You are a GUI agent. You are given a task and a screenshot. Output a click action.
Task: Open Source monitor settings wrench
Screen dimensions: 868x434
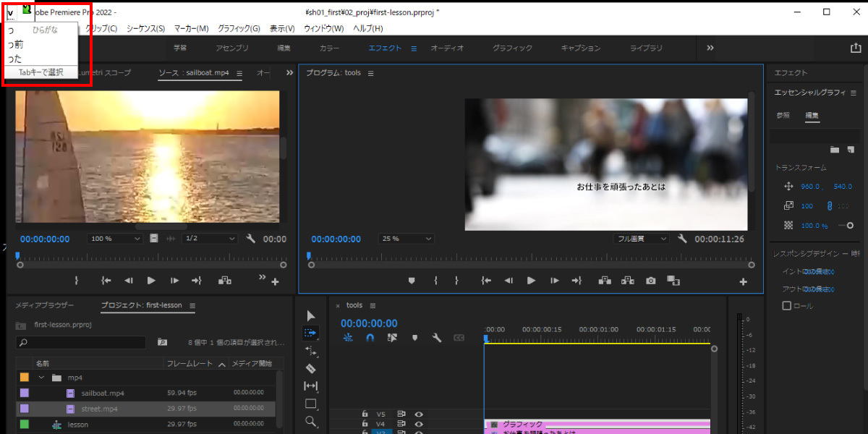tap(251, 239)
